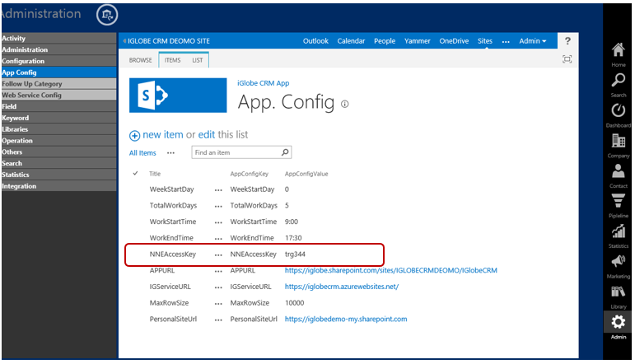Open IGServiceURL row ellipsis menu
Viewport: 635px width, 364px height.
point(218,287)
